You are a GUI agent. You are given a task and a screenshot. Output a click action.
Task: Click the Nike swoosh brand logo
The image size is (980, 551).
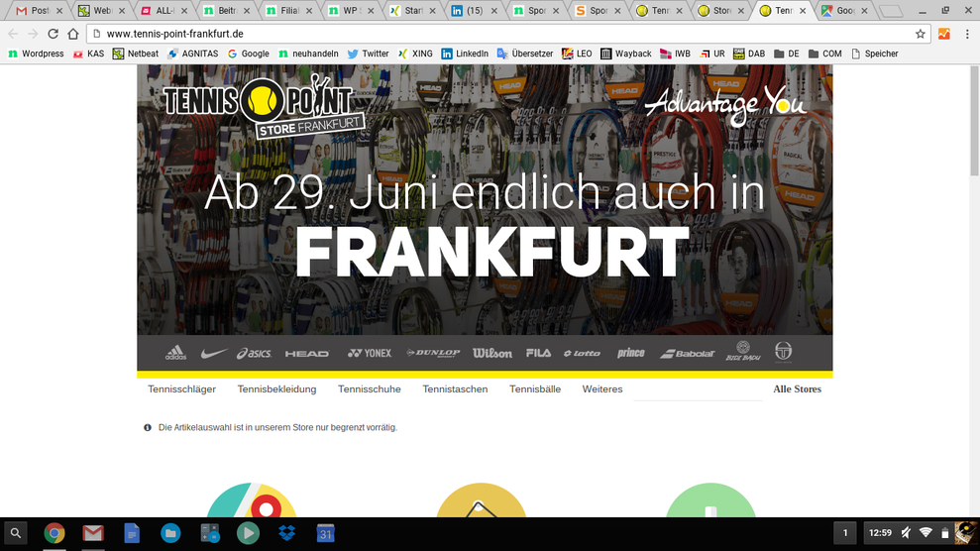tap(214, 354)
